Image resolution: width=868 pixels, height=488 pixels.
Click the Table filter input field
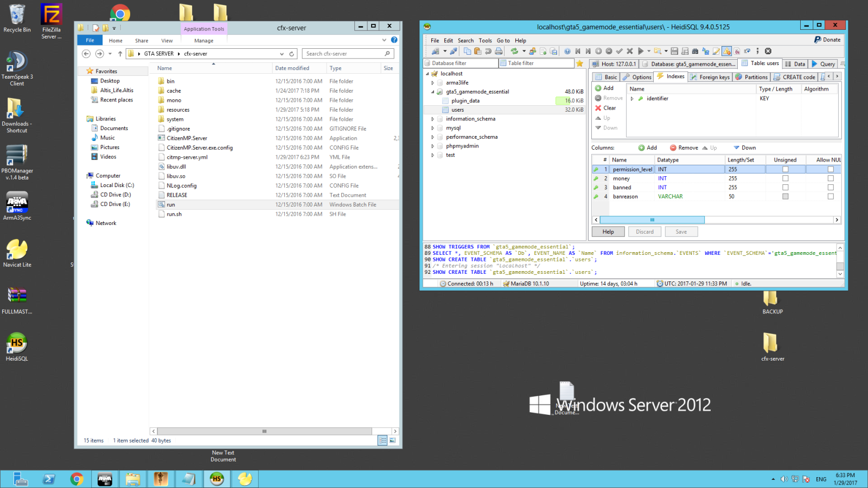[536, 63]
